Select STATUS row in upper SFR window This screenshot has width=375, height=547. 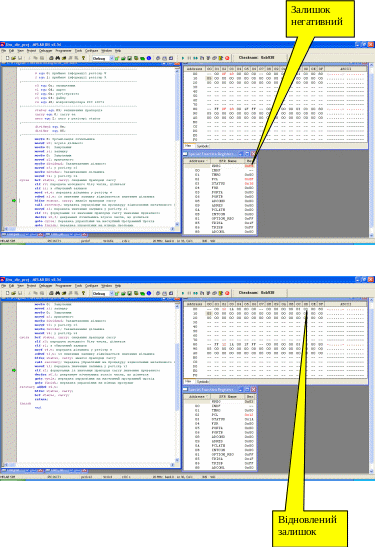point(219,183)
